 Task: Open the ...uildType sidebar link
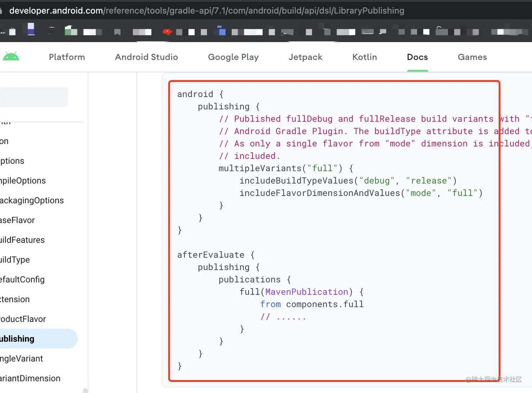15,260
